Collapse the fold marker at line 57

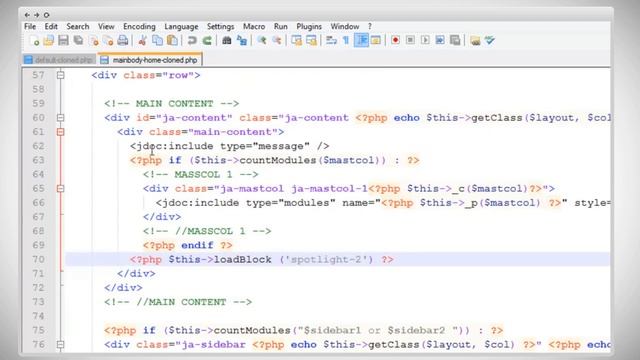[x=60, y=75]
